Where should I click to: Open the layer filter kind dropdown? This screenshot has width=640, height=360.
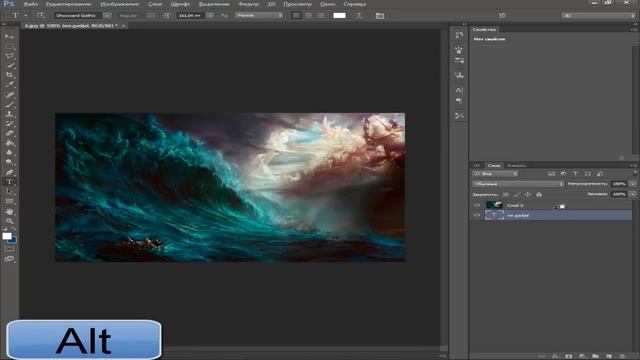(495, 174)
